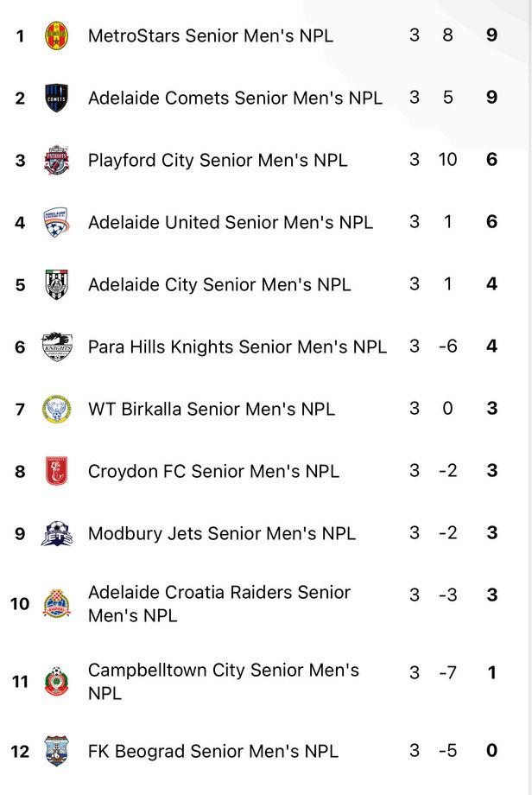Open MetroStars Senior Men's NPL team
The image size is (532, 795).
(x=210, y=35)
